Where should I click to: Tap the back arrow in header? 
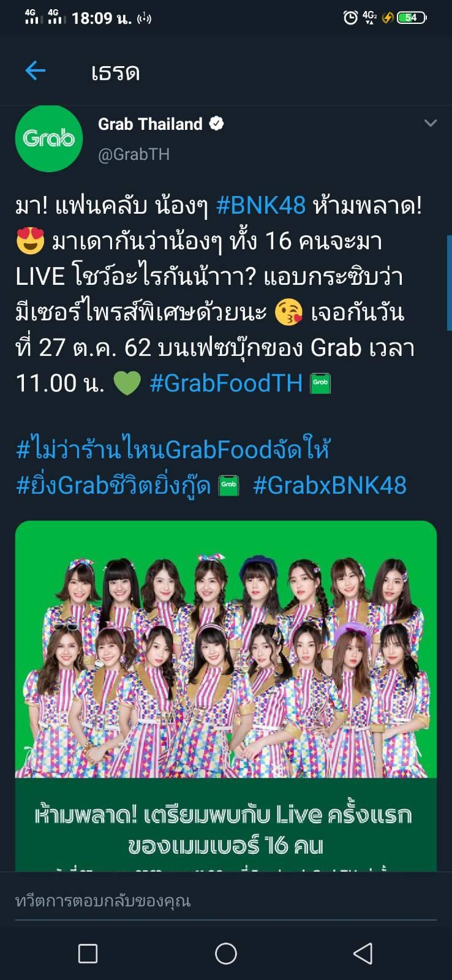[x=35, y=71]
